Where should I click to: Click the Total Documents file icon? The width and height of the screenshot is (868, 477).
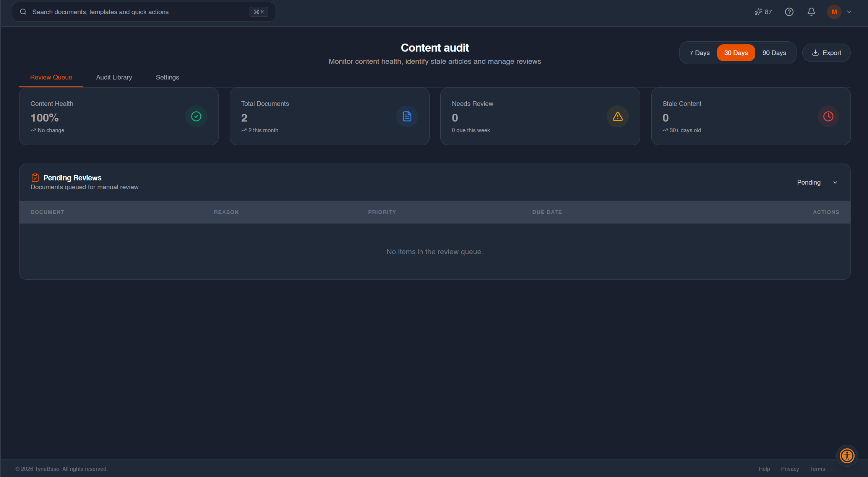coord(407,116)
